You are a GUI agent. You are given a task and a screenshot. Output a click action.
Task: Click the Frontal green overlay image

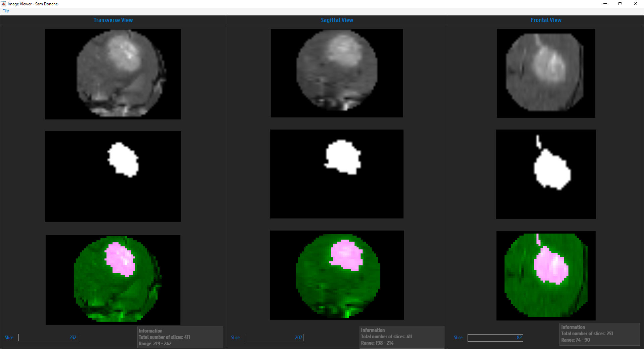(546, 276)
